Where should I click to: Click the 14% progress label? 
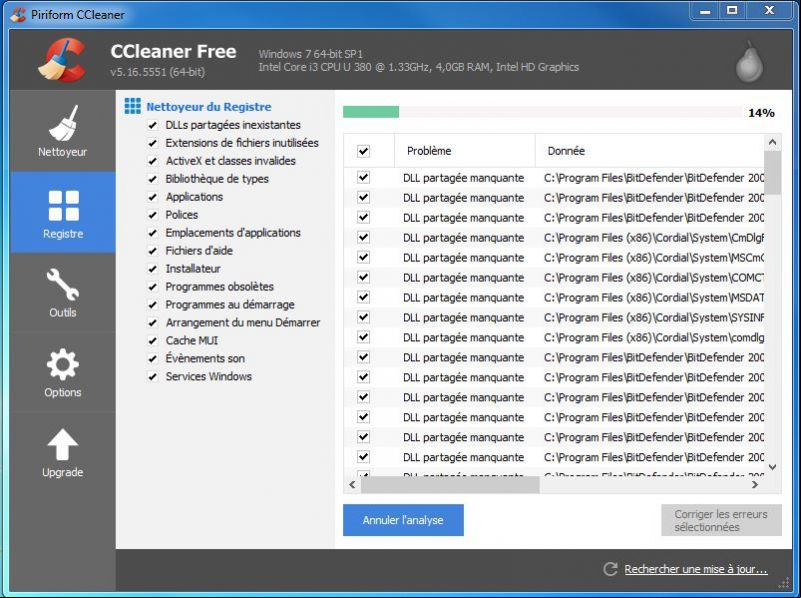(761, 113)
